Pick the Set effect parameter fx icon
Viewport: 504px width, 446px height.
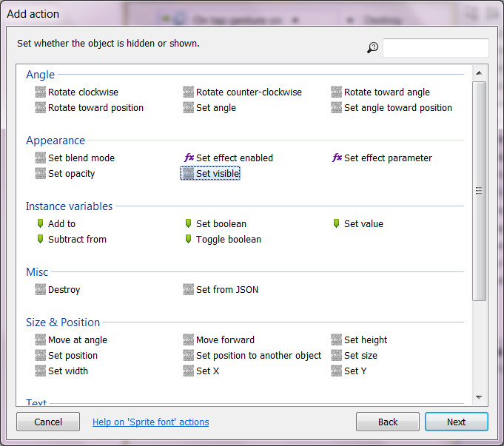(337, 158)
